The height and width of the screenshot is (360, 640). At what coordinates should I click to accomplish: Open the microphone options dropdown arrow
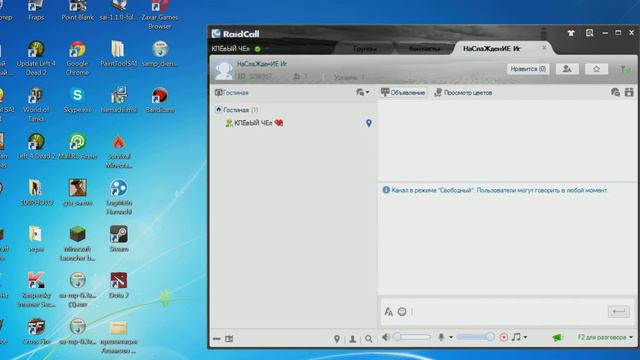pyautogui.click(x=451, y=338)
